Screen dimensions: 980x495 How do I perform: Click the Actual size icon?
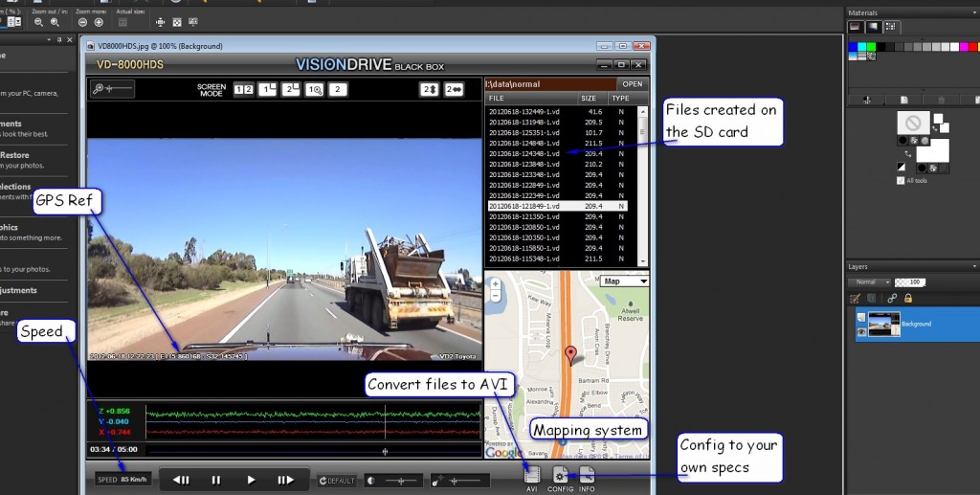point(122,23)
